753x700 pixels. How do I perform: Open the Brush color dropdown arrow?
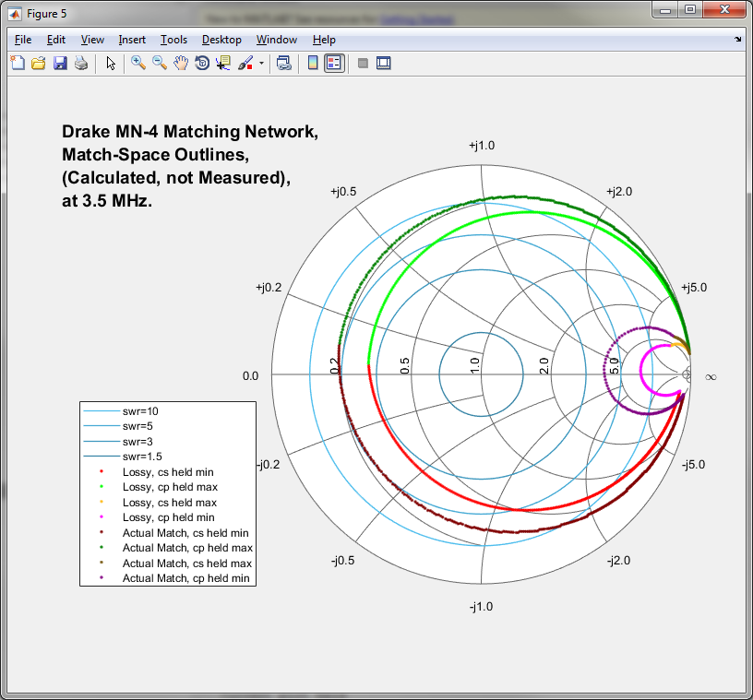[x=262, y=63]
